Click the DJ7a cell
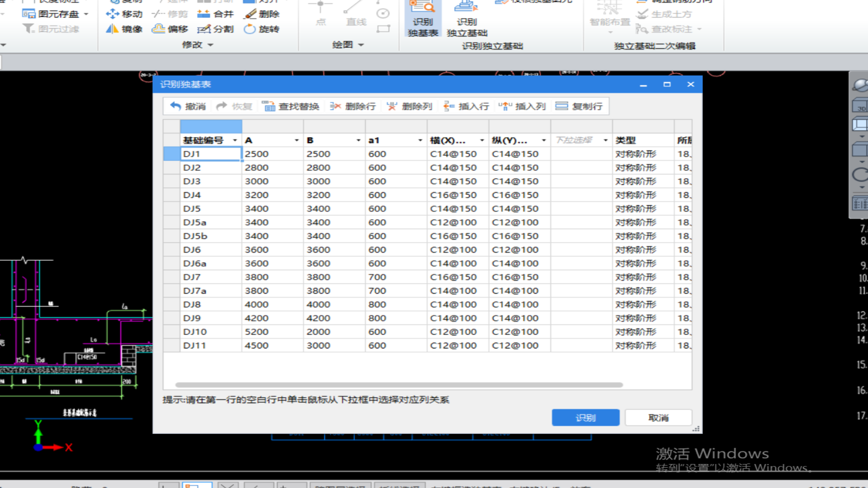This screenshot has height=488, width=868. pyautogui.click(x=211, y=291)
